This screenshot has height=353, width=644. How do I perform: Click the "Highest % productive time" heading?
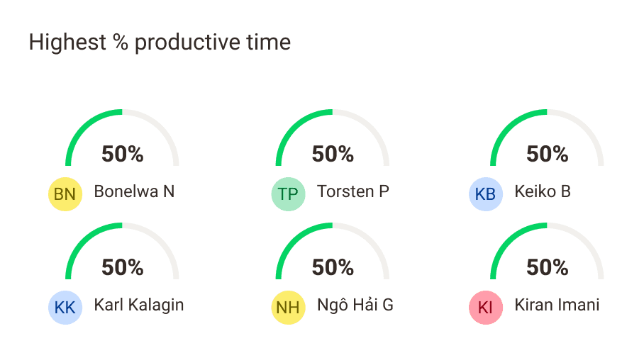point(160,43)
